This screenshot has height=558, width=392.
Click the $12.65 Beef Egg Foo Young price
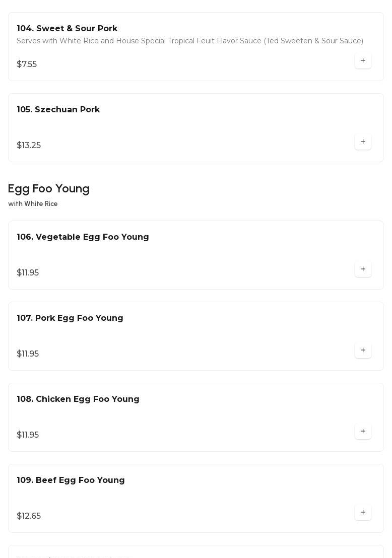click(29, 516)
